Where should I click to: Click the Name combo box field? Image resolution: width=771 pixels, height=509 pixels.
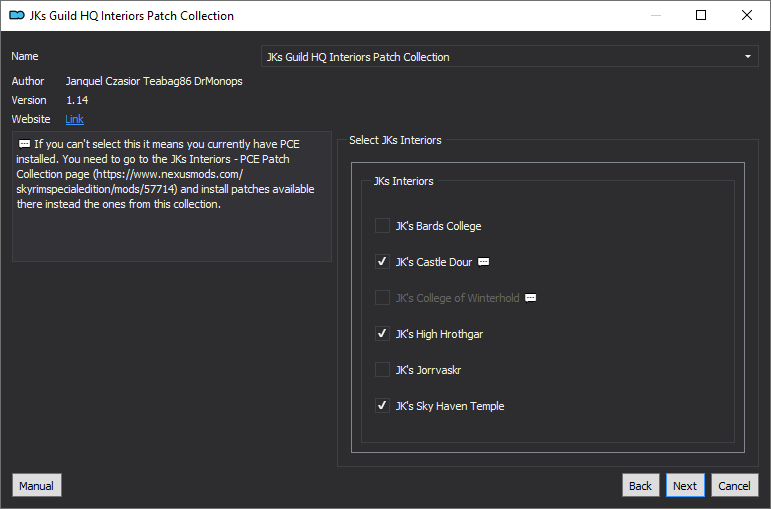click(x=509, y=57)
